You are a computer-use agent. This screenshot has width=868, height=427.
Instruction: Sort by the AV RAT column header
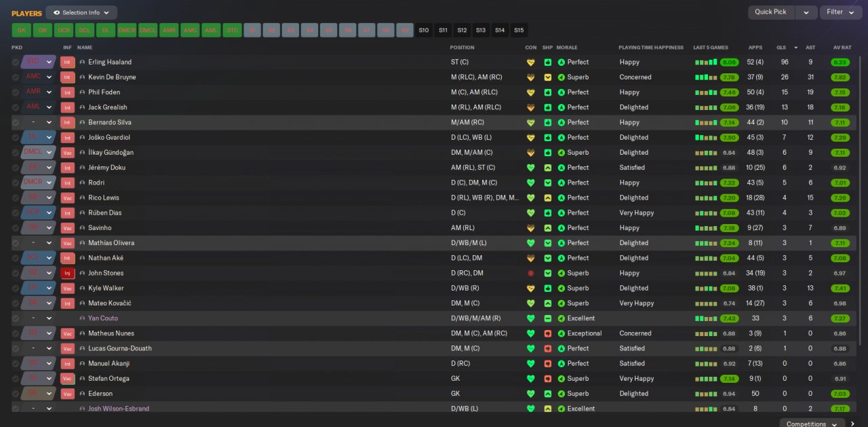pyautogui.click(x=842, y=48)
